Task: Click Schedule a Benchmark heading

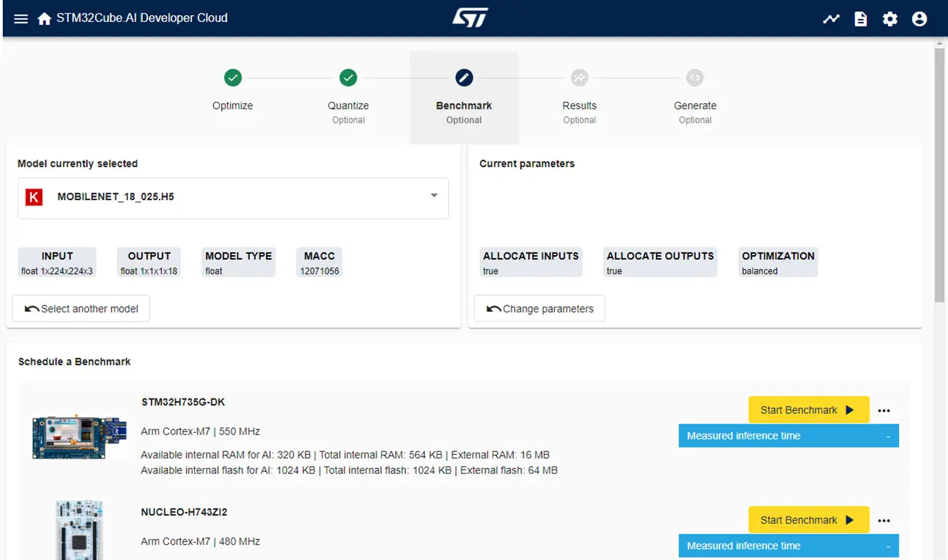Action: point(74,362)
